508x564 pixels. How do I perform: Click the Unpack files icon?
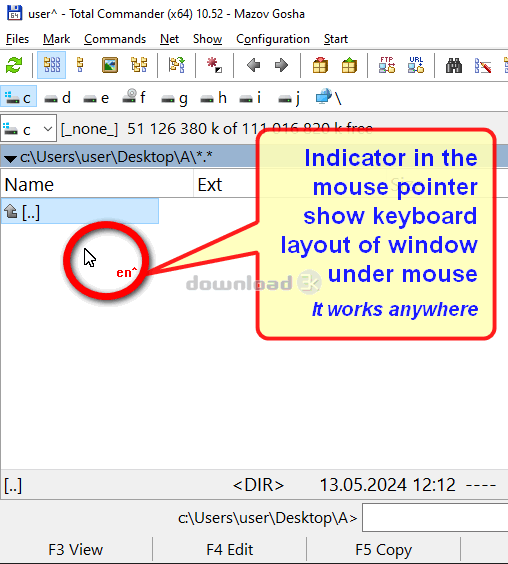tap(349, 65)
